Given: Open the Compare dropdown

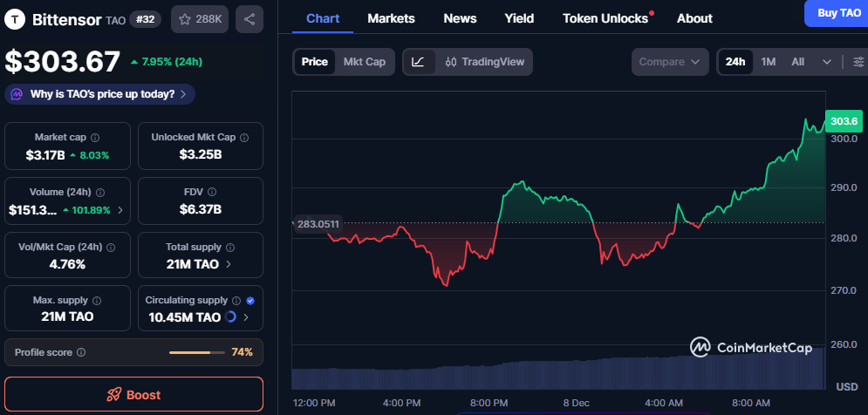Looking at the screenshot, I should (670, 62).
